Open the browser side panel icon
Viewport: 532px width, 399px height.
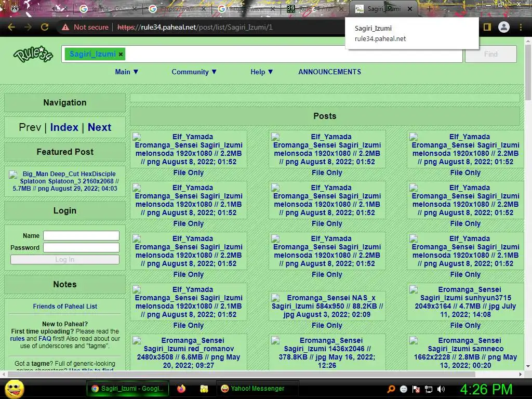click(x=487, y=27)
